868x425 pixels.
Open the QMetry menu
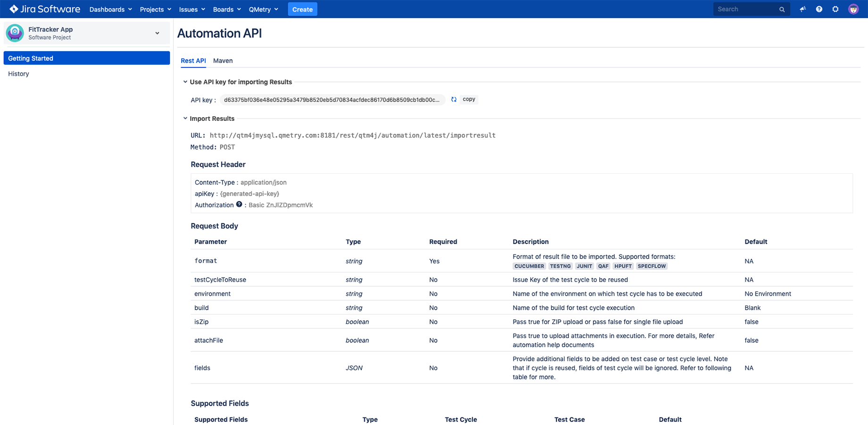click(x=263, y=9)
